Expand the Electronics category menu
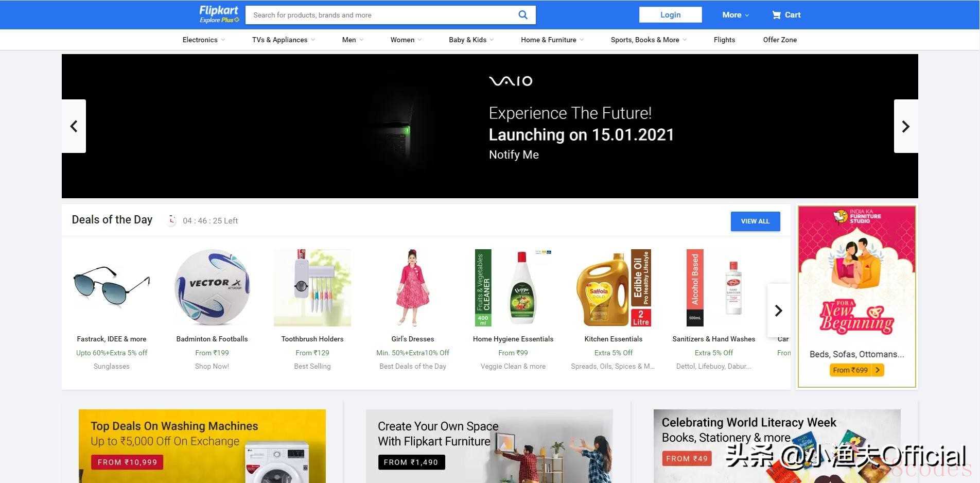The height and width of the screenshot is (483, 980). tap(204, 40)
